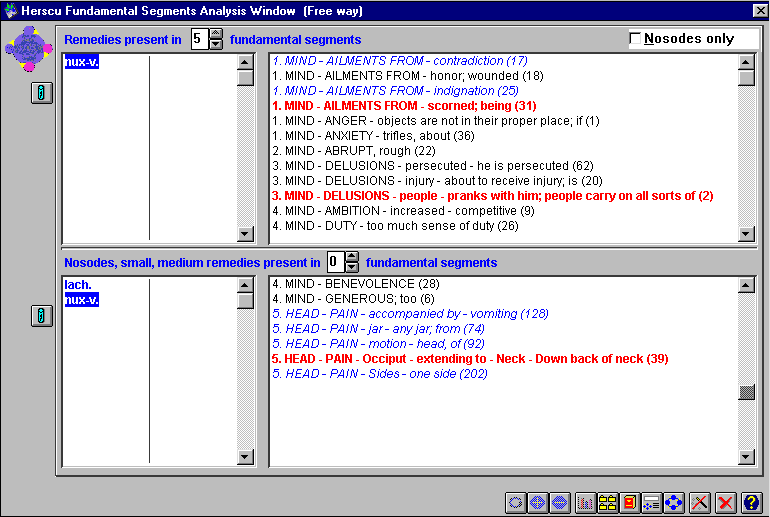Click the red book icon
Viewport: 770px width, 517px height.
pyautogui.click(x=629, y=503)
